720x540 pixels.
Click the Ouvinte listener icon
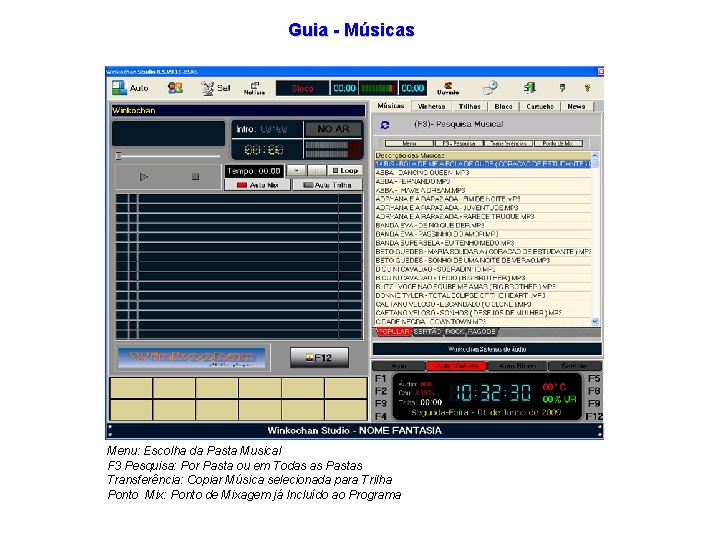[448, 88]
